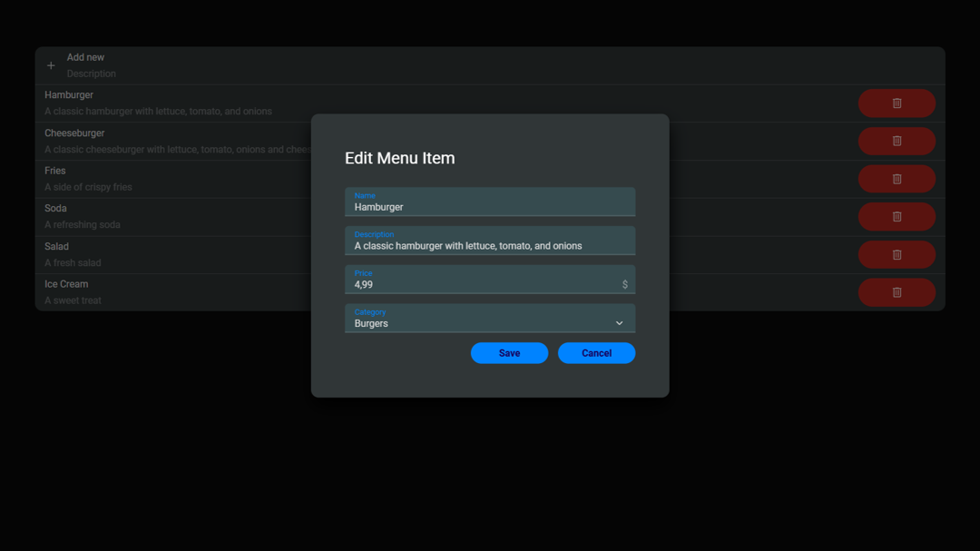This screenshot has width=980, height=551.
Task: Cancel editing the menu item
Action: click(x=596, y=353)
